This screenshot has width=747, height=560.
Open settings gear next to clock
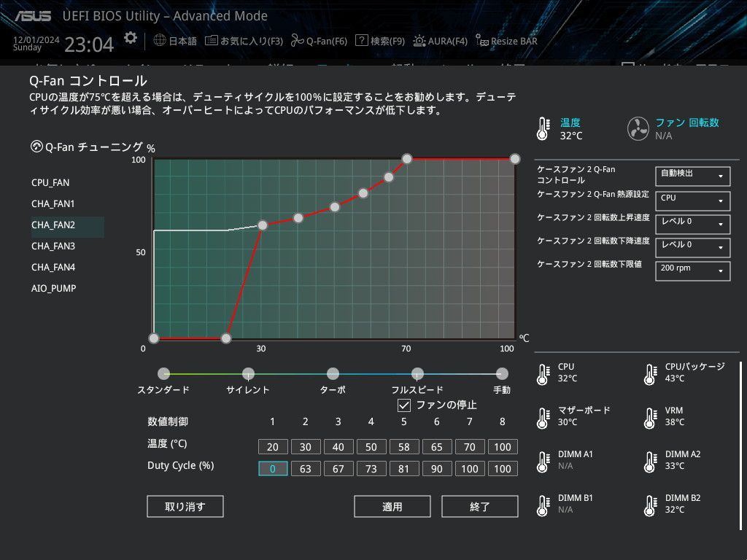130,38
